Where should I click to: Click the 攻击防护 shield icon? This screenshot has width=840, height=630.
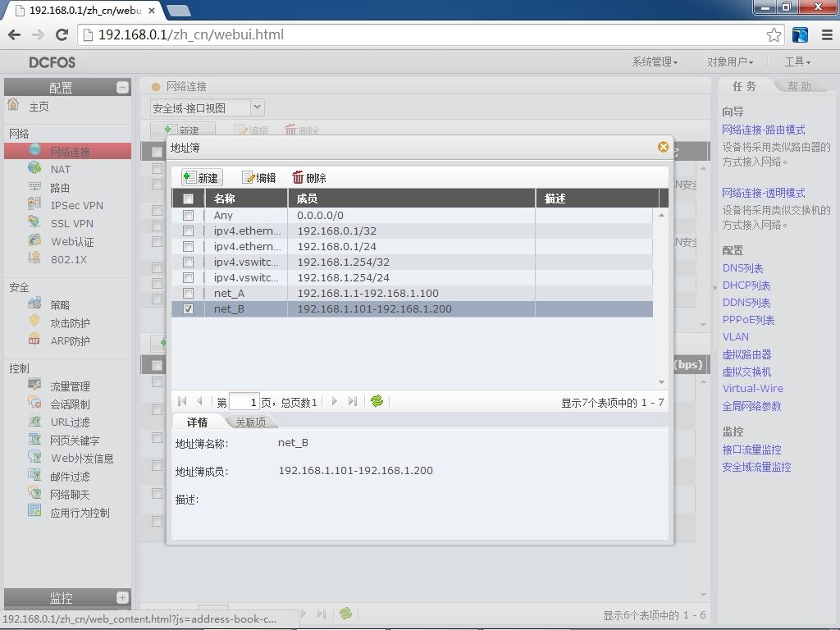tap(34, 322)
